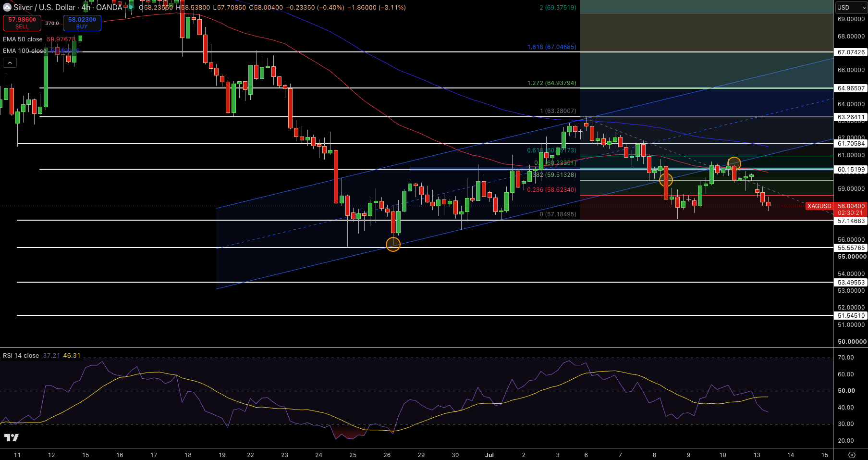Image resolution: width=868 pixels, height=460 pixels.
Task: Click the 53.49553 price line label
Action: [x=851, y=282]
